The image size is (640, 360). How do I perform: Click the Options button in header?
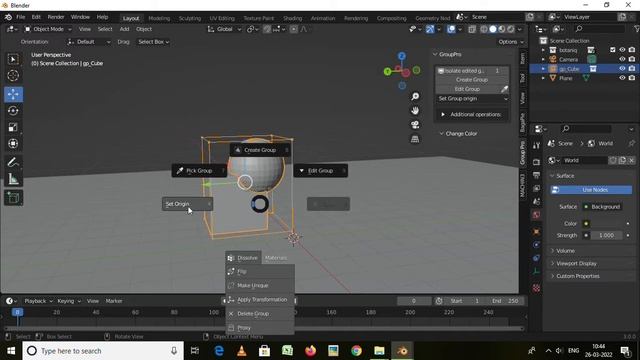[511, 42]
